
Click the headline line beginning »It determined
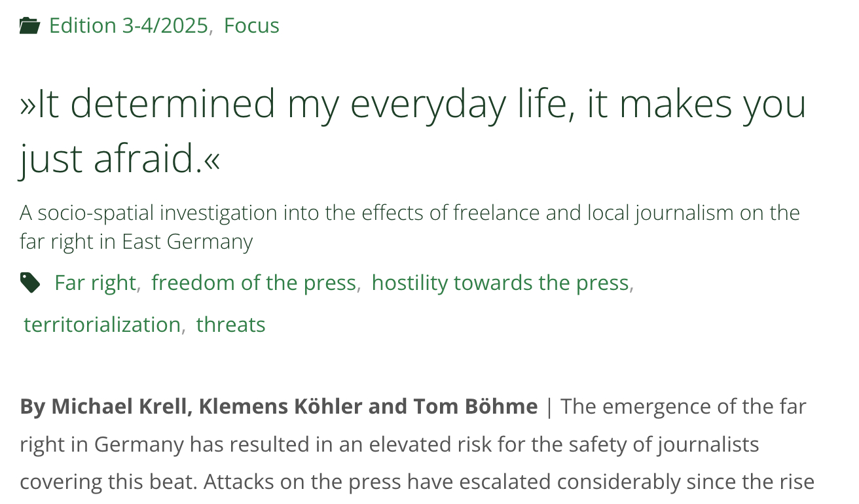coord(412,103)
